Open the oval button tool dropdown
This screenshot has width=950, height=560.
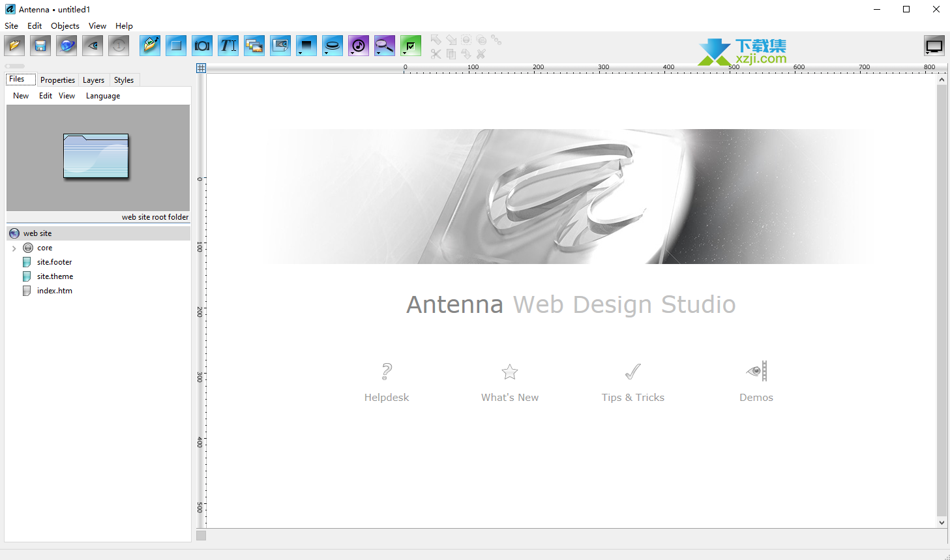point(333,46)
